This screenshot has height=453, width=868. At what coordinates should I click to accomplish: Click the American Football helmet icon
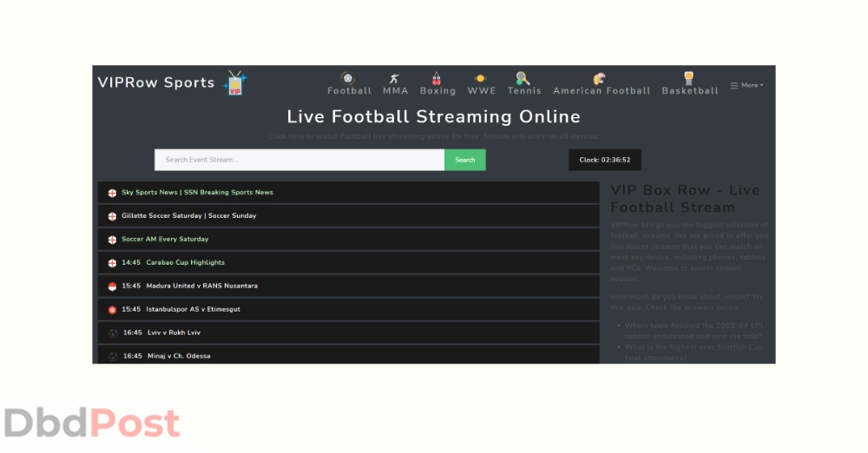[599, 78]
